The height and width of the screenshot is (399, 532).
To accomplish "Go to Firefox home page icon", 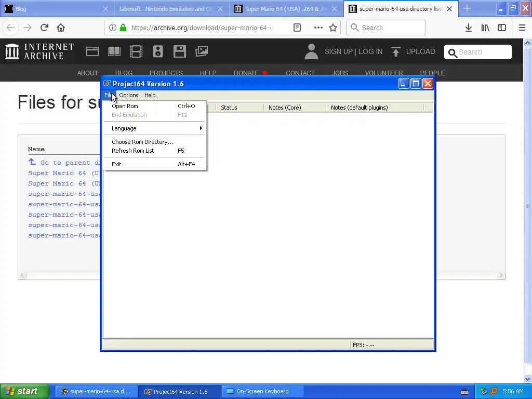I will [61, 28].
